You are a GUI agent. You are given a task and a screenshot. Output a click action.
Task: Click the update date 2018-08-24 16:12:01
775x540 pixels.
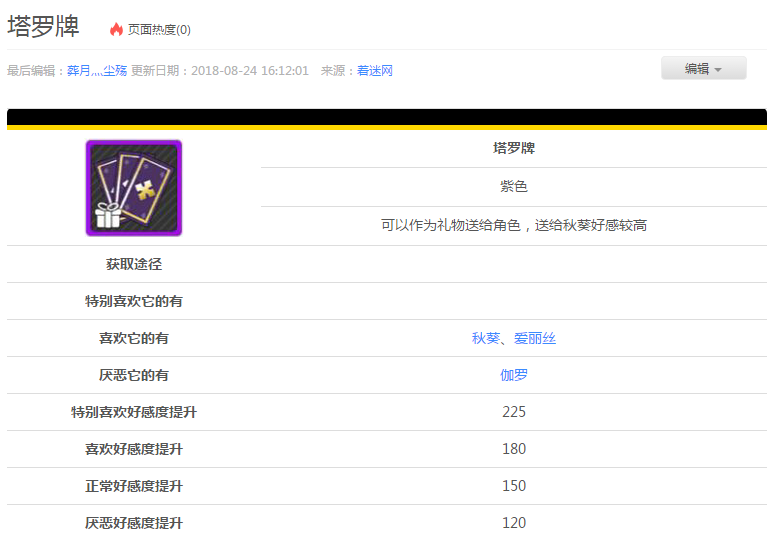[250, 71]
